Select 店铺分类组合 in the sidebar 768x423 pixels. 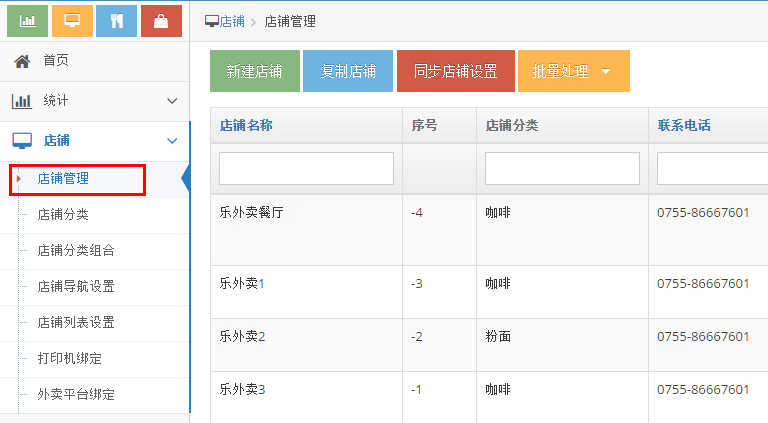[76, 251]
